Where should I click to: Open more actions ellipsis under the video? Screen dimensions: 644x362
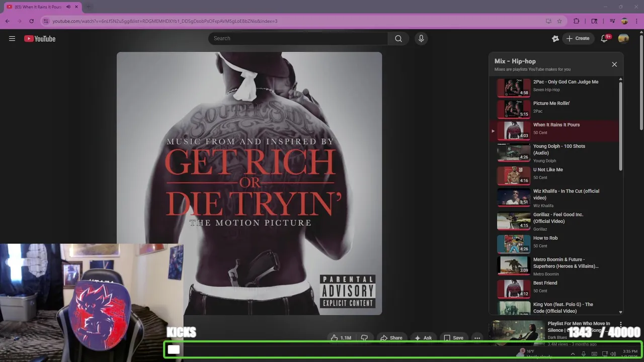coord(477,338)
